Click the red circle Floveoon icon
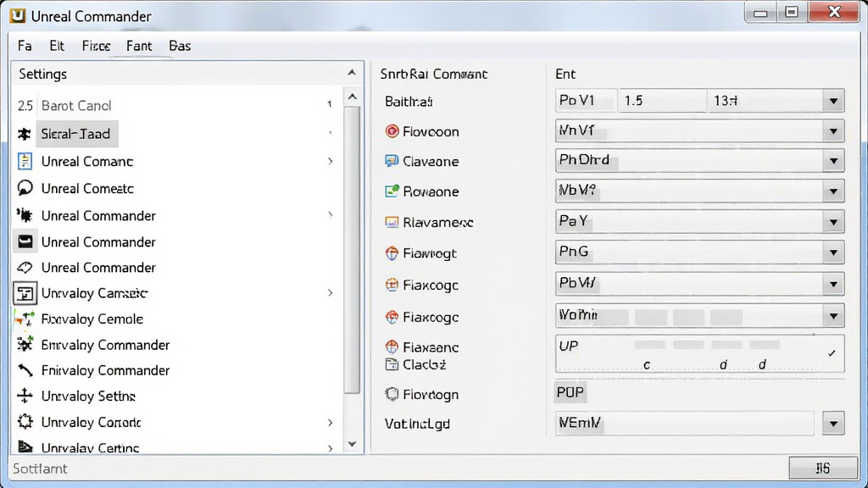This screenshot has height=488, width=868. [x=392, y=131]
